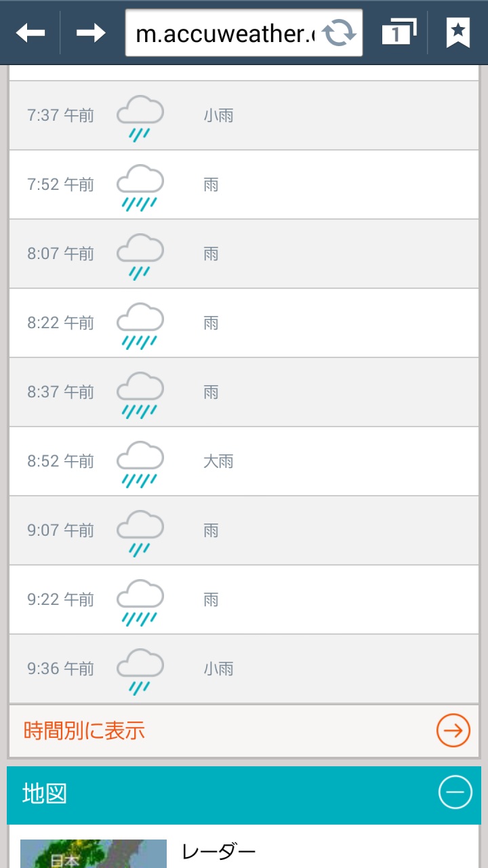Tap 小雨 label in 7:37 row
This screenshot has width=488, height=868.
[218, 116]
